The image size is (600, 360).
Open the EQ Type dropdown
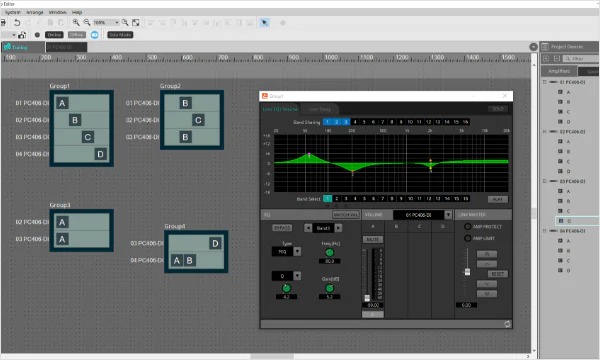[x=297, y=251]
